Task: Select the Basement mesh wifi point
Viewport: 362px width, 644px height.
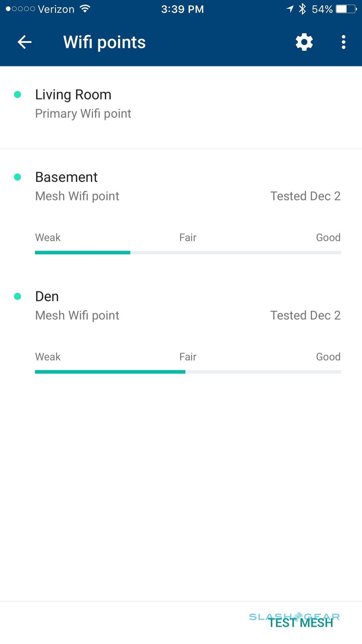Action: point(66,177)
